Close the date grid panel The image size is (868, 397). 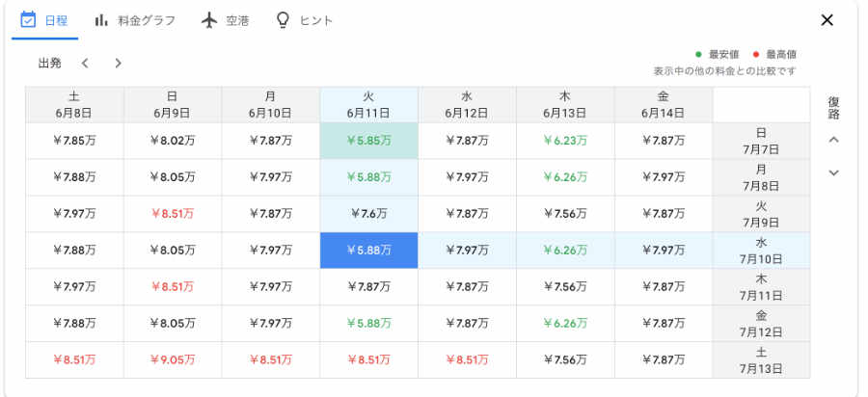tap(827, 20)
